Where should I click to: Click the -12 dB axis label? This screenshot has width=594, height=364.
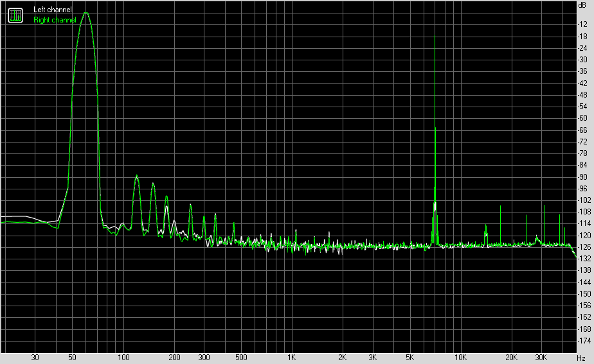[x=582, y=24]
